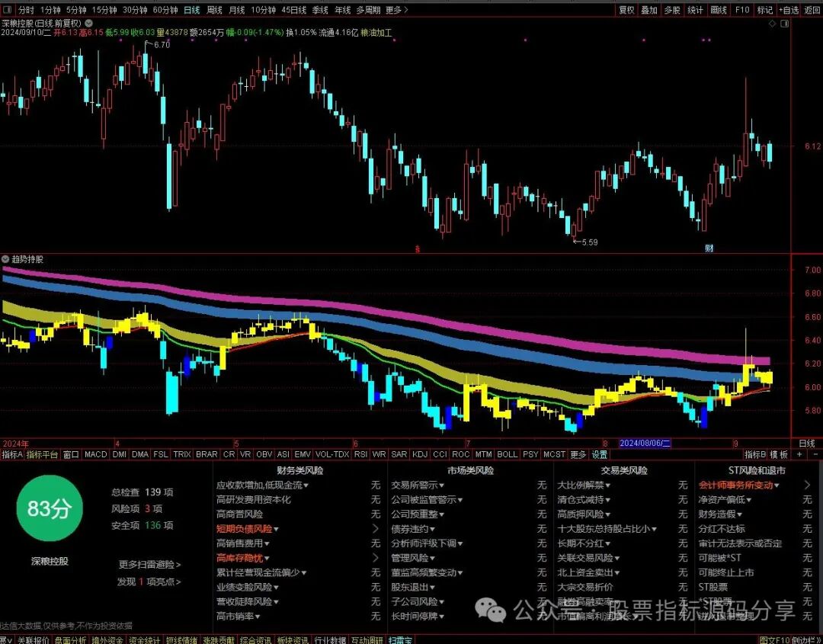Image resolution: width=823 pixels, height=644 pixels.
Task: Switch to the 互动调研 bottom tab
Action: coord(367,639)
